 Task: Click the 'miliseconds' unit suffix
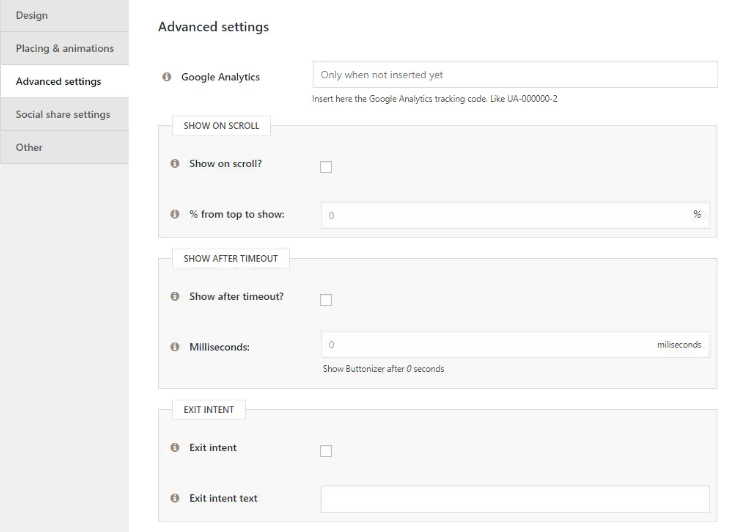tap(679, 345)
